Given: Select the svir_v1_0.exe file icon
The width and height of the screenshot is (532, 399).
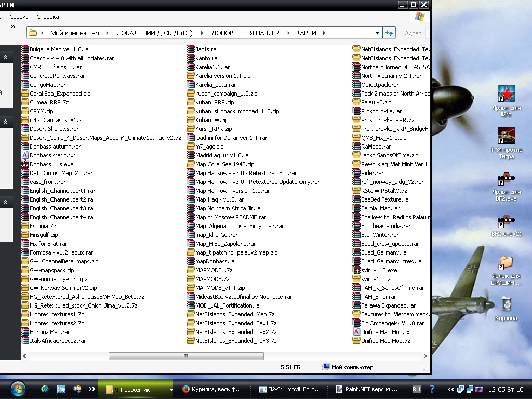Looking at the screenshot, I should 356,270.
